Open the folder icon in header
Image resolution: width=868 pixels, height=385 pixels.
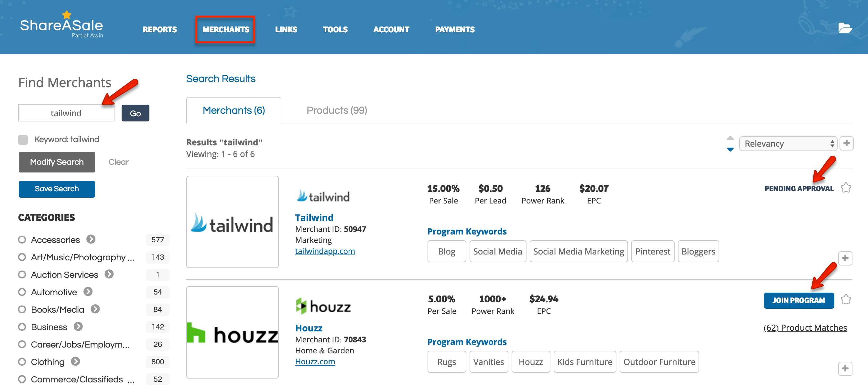click(845, 27)
